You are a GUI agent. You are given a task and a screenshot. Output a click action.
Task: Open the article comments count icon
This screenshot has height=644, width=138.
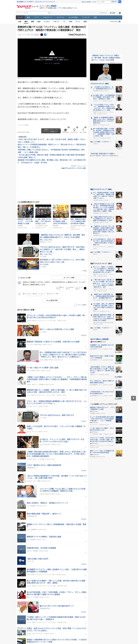[32, 35]
